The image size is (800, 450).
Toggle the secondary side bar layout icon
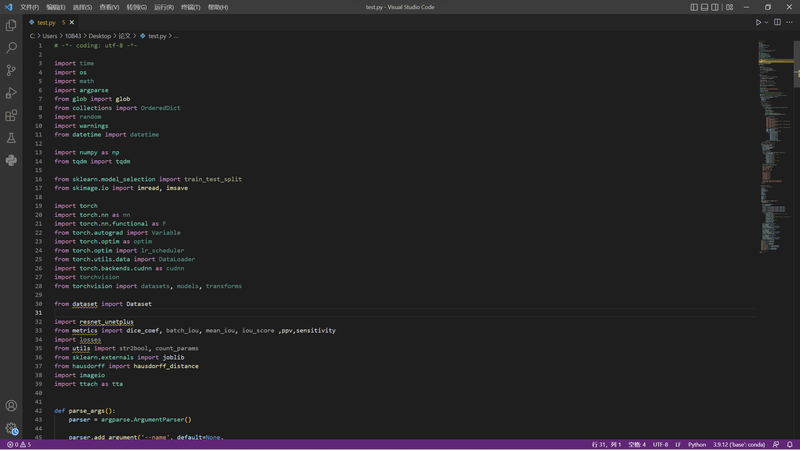coord(715,7)
